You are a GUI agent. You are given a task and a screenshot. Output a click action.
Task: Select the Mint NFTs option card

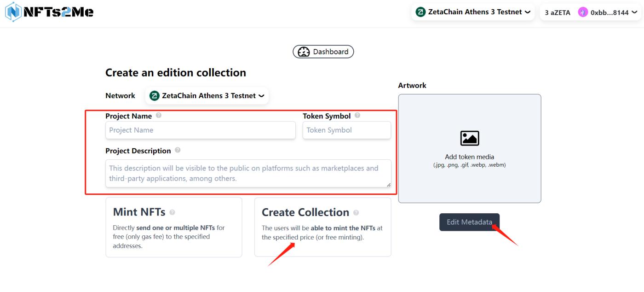[x=174, y=227]
